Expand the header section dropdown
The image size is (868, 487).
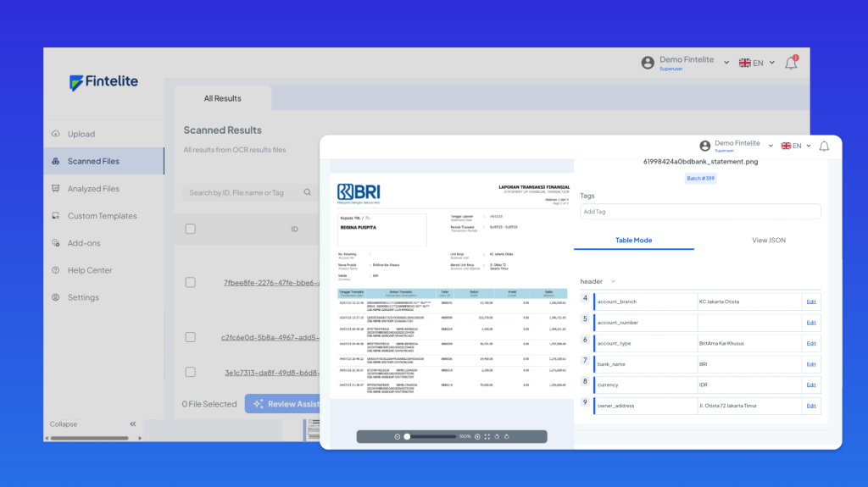613,281
